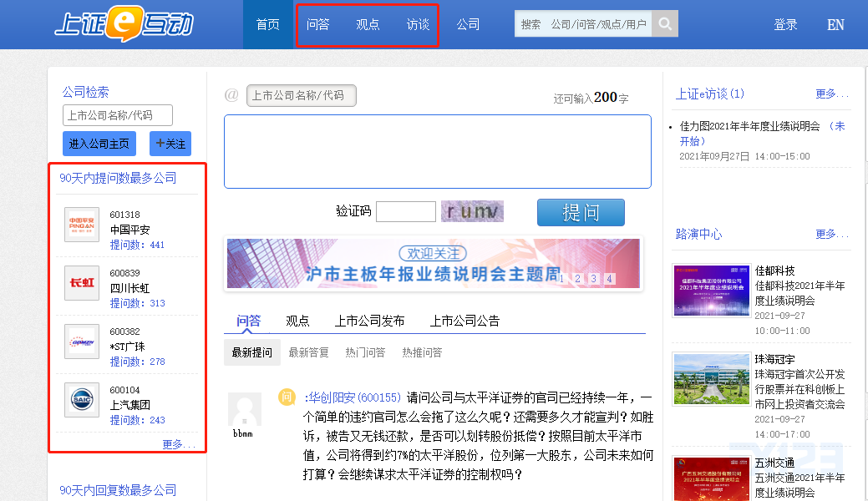Open 中国平安 company logo
Screen dimensions: 868x501
[82, 225]
